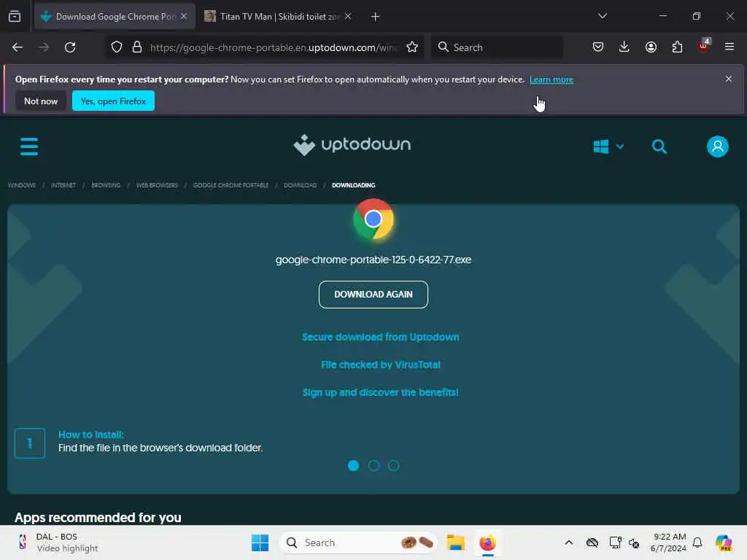Click File checked by VirusTotal link
The height and width of the screenshot is (560, 747).
[x=380, y=365]
